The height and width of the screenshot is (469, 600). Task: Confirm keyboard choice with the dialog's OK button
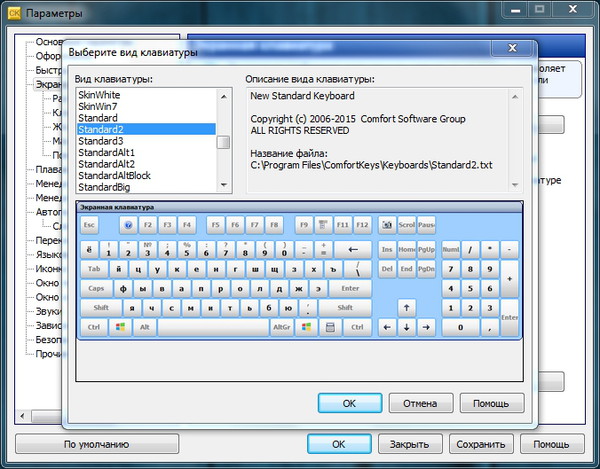point(349,404)
